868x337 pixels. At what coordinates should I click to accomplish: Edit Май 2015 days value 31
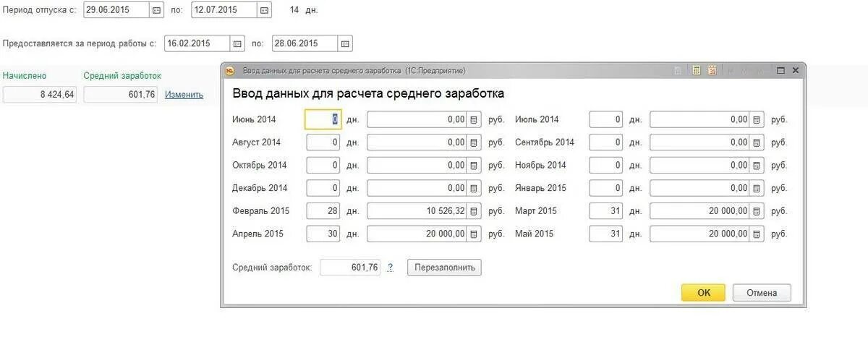click(x=606, y=234)
